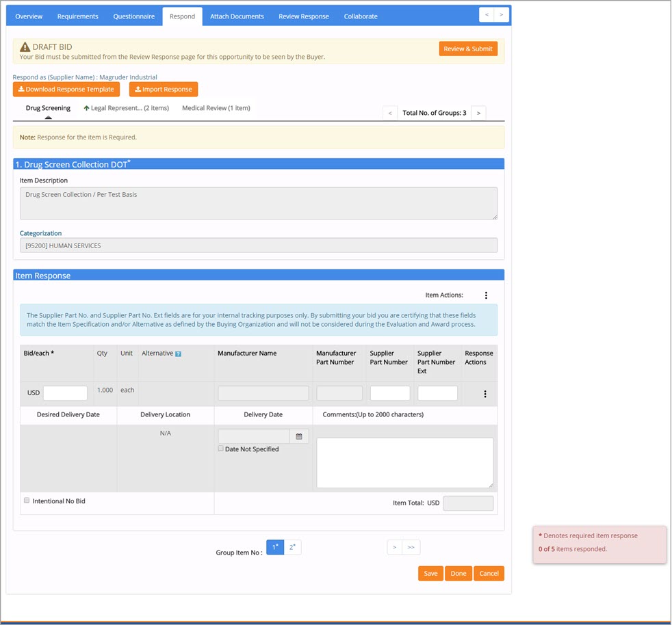Enable Intentional No Bid checkbox
Viewport: 672px width, 625px height.
pos(27,501)
